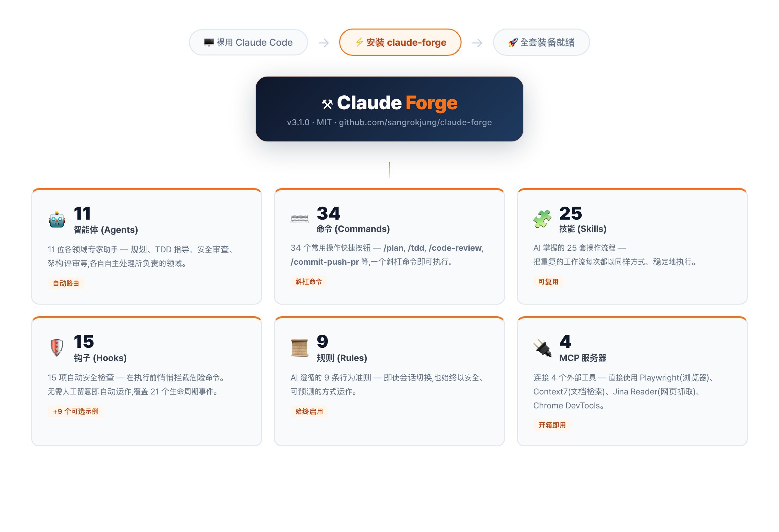Click the lightning bolt icon in the 安装 pill
This screenshot has width=779, height=532.
tap(359, 42)
